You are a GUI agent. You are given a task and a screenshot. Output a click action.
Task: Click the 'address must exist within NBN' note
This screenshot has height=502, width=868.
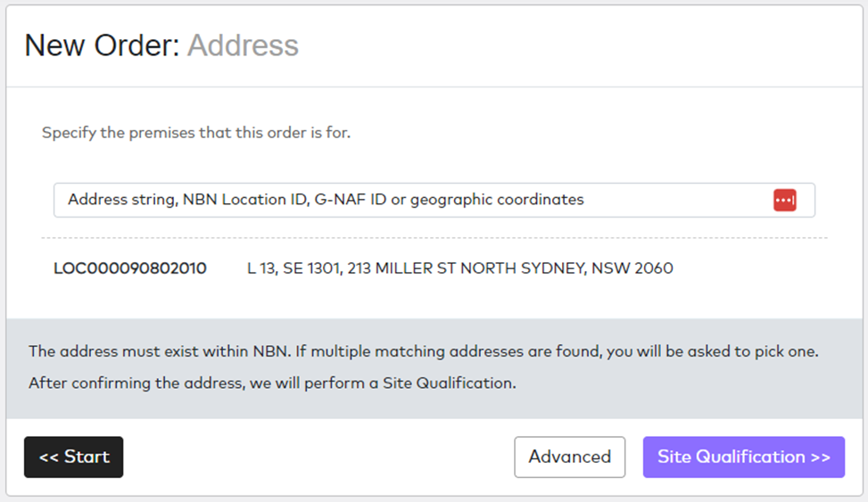424,351
